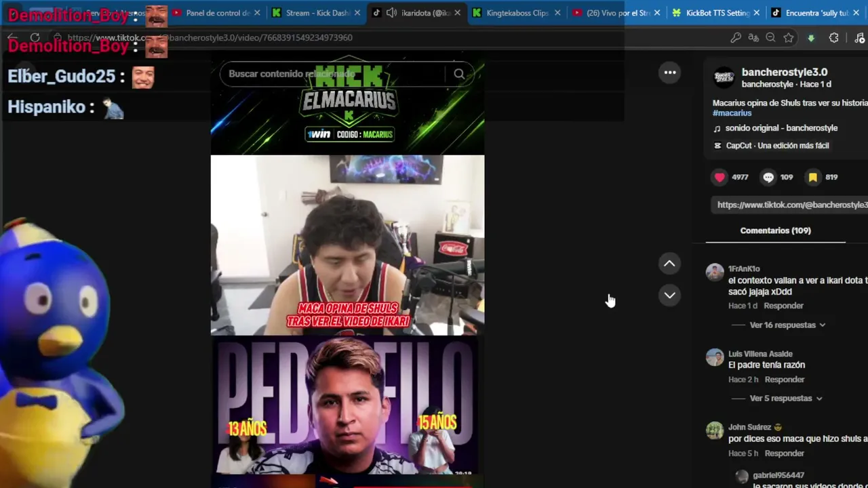Click the TikTok search magnifier icon
868x488 pixels.
(x=459, y=74)
